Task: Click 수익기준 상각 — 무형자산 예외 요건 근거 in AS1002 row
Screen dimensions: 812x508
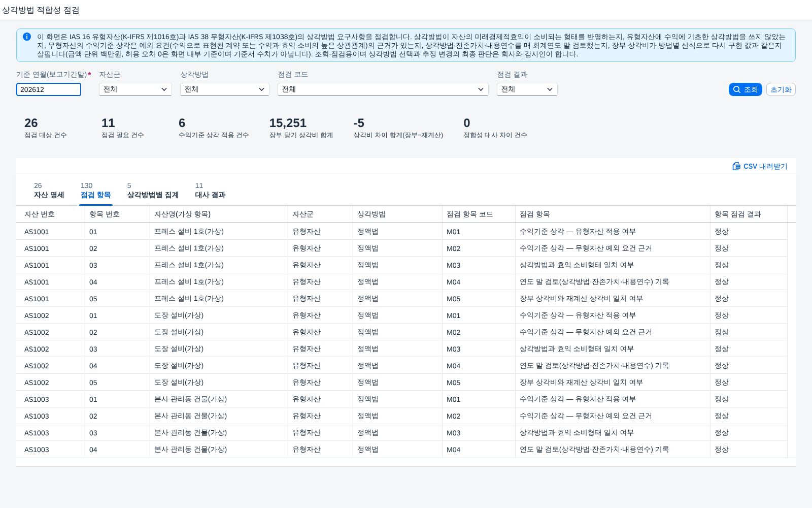Action: (586, 332)
